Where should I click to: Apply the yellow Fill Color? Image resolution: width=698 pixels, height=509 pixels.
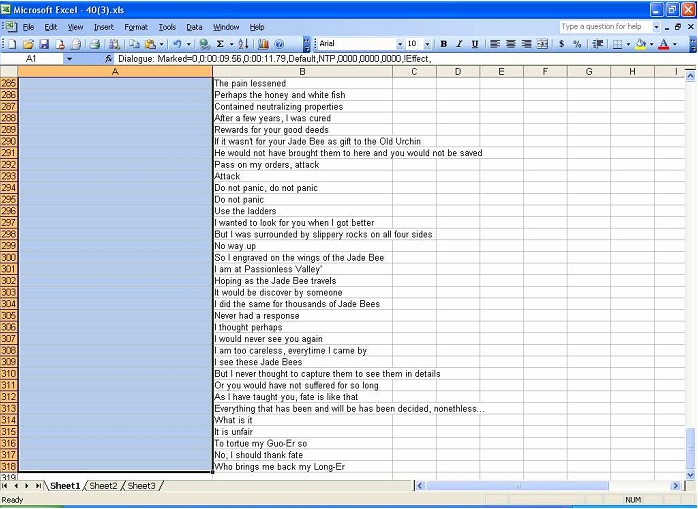[641, 44]
